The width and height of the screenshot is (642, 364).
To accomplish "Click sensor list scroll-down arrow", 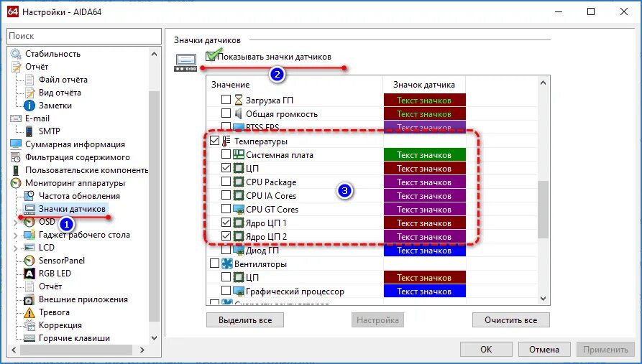I will point(544,299).
